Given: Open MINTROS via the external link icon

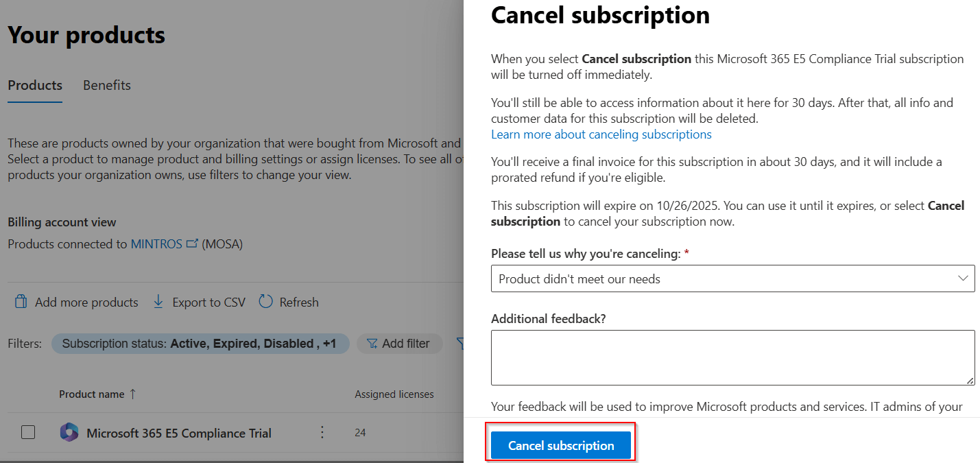Looking at the screenshot, I should (x=192, y=242).
